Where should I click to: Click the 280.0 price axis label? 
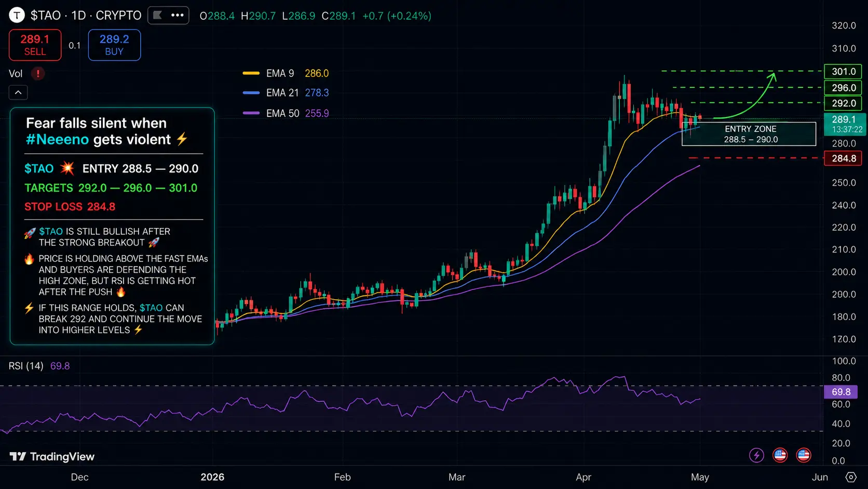coord(844,143)
